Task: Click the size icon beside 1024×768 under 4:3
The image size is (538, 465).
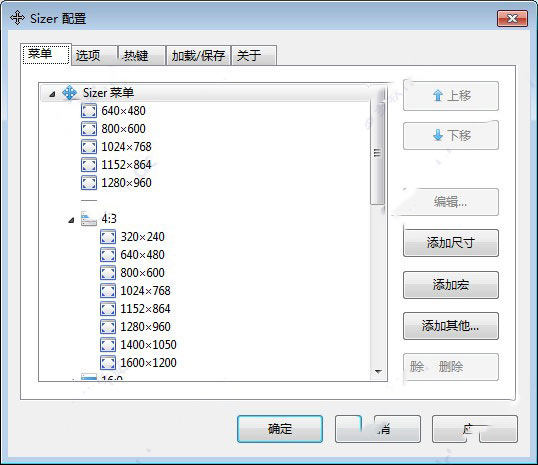Action: 108,291
